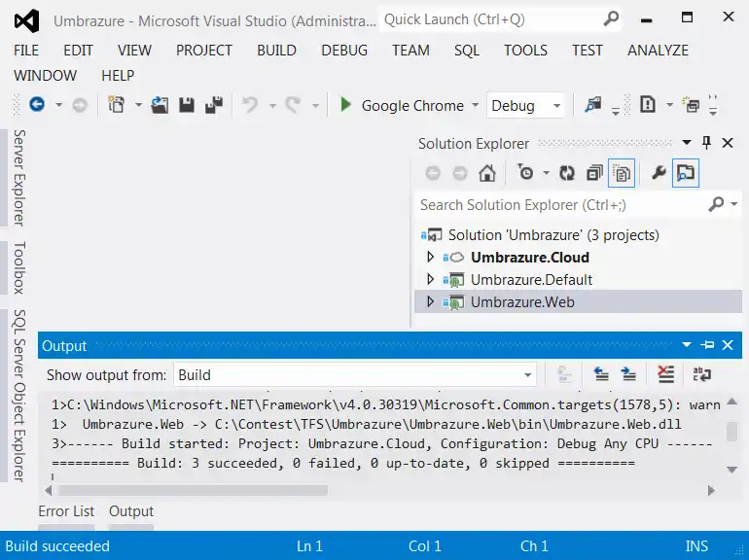This screenshot has height=560, width=749.
Task: Click the Solution Explorer Back icon
Action: 433,173
